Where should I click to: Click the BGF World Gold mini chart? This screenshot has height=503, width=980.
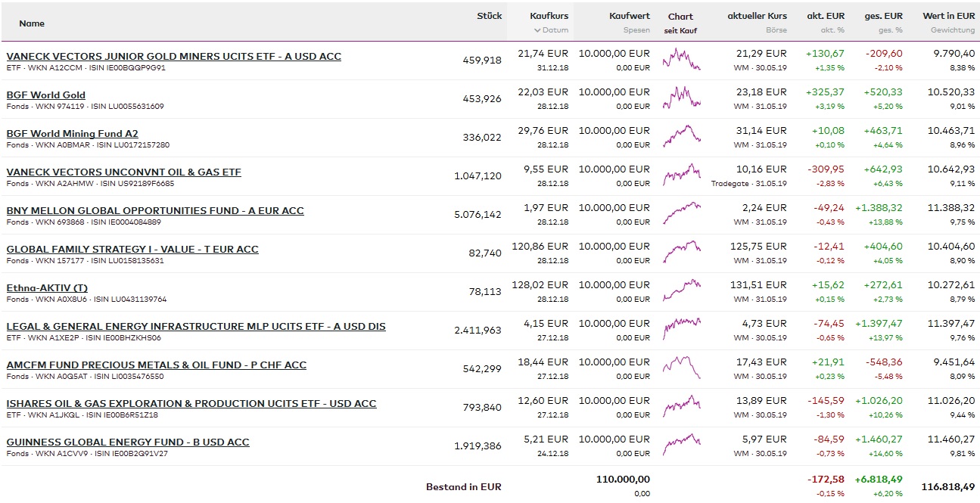(x=681, y=98)
